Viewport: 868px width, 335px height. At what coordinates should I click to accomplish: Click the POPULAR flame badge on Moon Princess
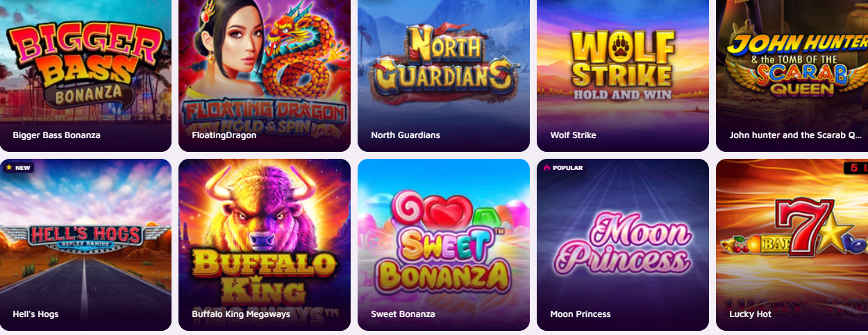tap(563, 168)
